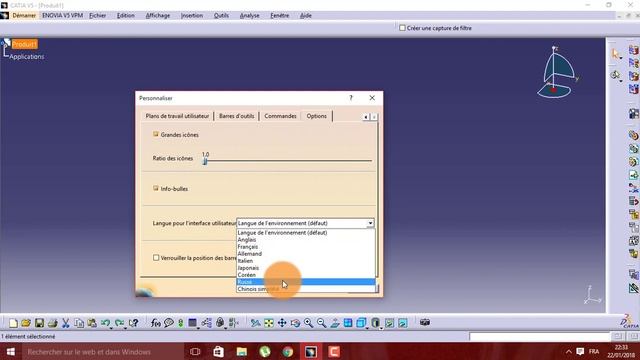Click the Undo arrow icon
The height and width of the screenshot is (360, 640).
(105, 323)
